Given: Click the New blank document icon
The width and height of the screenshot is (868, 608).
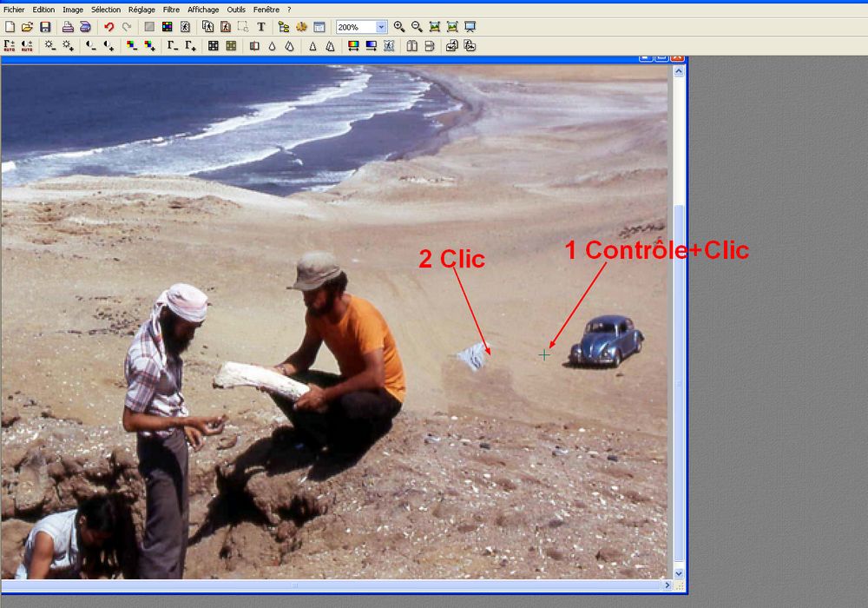Looking at the screenshot, I should 10,27.
